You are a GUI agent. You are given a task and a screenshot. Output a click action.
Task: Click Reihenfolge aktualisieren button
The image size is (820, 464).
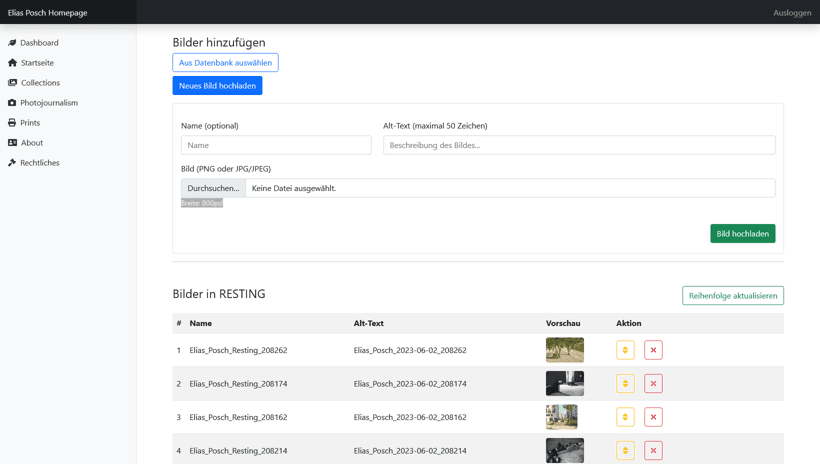point(732,296)
